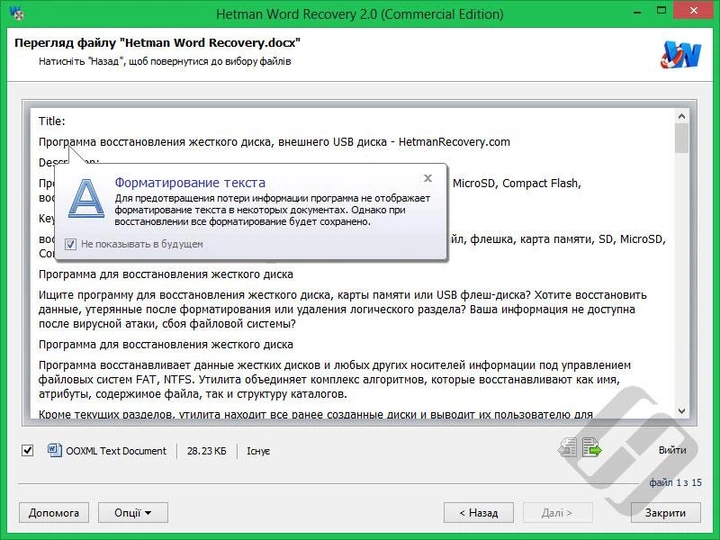Toggle the Не показывать в будущем checkbox
This screenshot has height=540, width=720.
click(70, 244)
